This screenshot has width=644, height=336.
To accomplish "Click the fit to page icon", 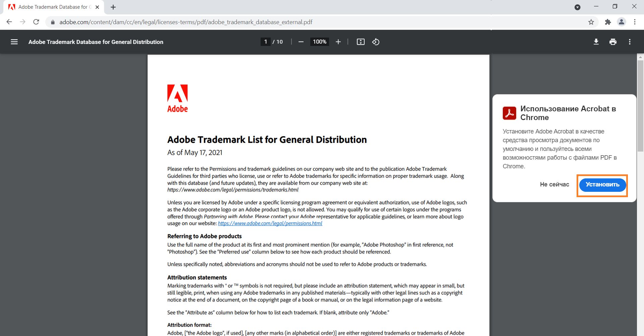I will (x=361, y=42).
